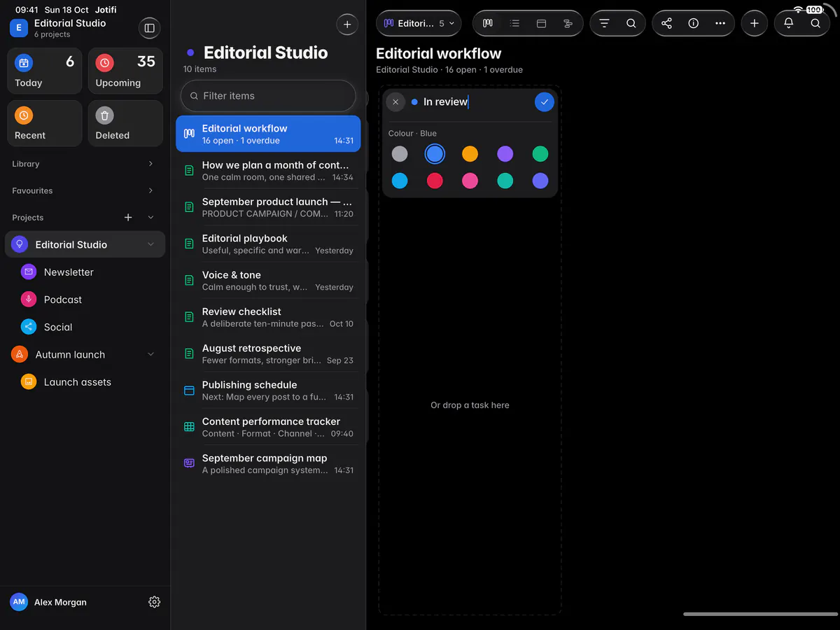Add a new project with the plus icon

tap(128, 218)
